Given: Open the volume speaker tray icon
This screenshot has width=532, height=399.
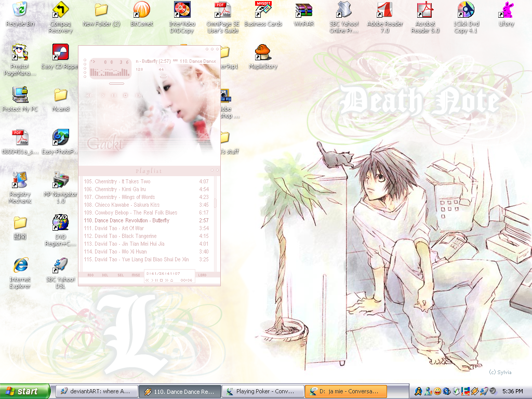Looking at the screenshot, I should tap(493, 391).
